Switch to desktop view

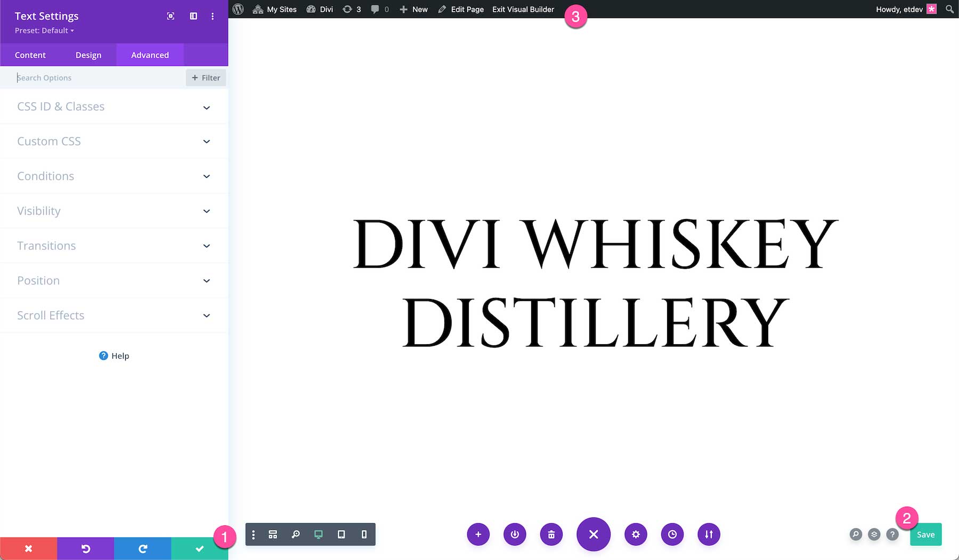(x=319, y=534)
